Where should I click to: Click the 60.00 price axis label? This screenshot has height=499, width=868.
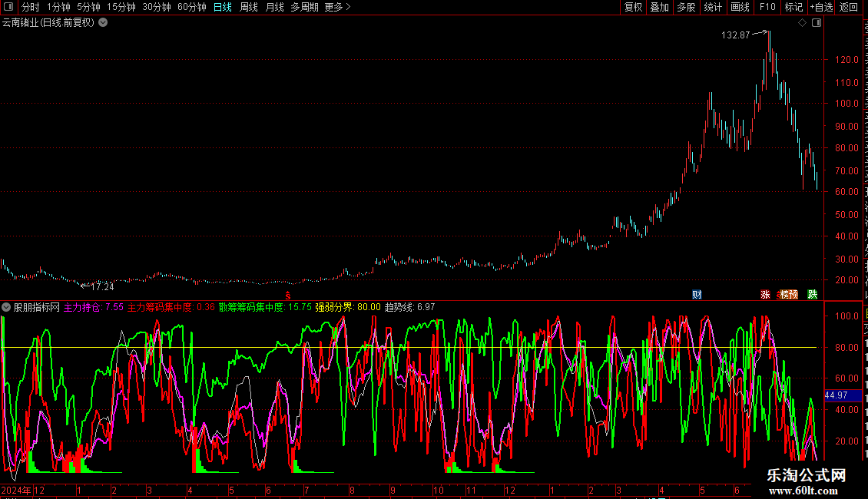click(x=847, y=191)
